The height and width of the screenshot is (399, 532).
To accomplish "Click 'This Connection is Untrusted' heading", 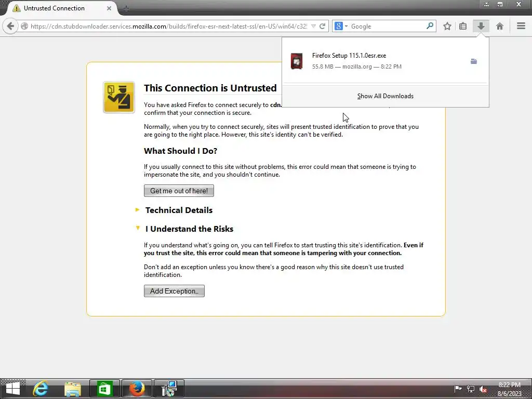I will click(x=210, y=88).
